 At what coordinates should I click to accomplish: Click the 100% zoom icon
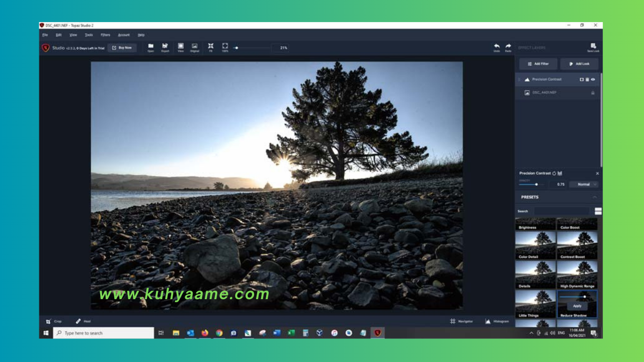click(225, 47)
